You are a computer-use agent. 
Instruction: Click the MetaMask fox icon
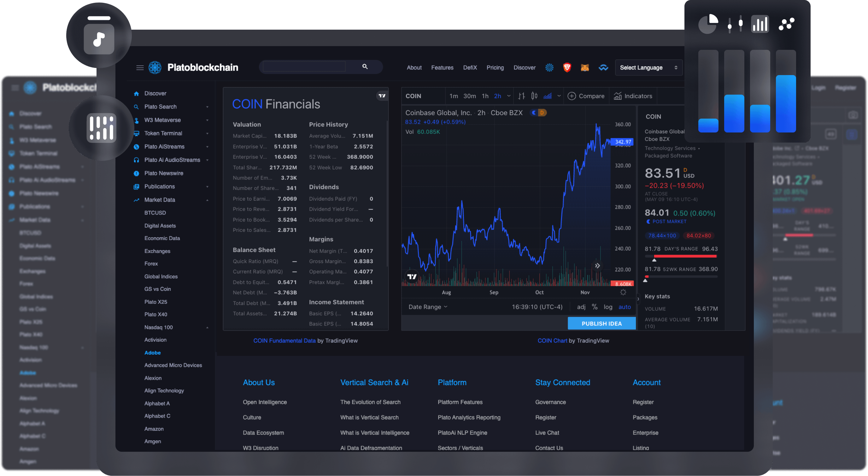pos(585,68)
